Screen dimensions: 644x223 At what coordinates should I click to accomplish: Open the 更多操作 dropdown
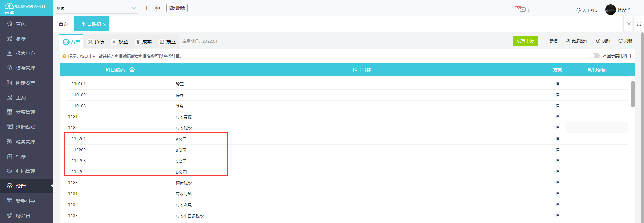click(x=577, y=41)
